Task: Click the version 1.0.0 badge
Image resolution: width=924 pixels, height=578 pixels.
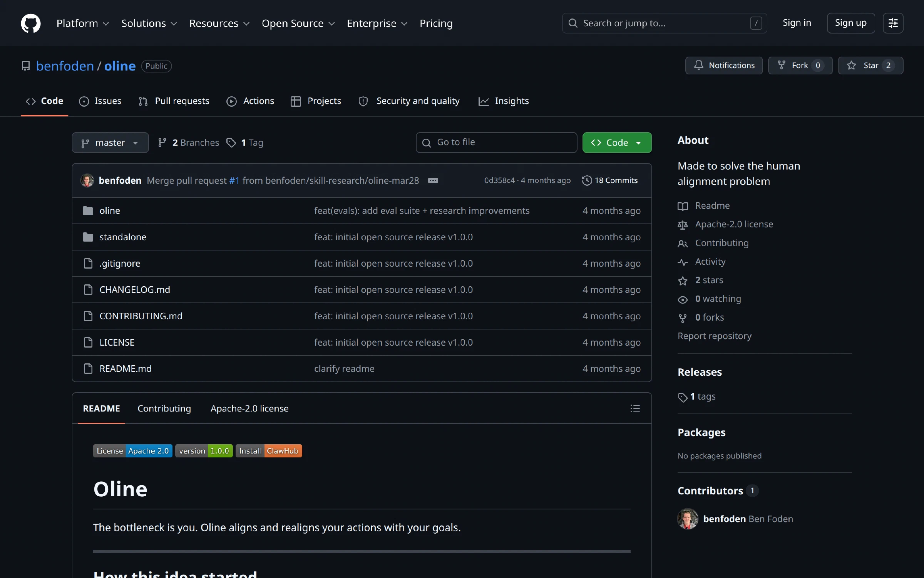Action: [x=204, y=451]
